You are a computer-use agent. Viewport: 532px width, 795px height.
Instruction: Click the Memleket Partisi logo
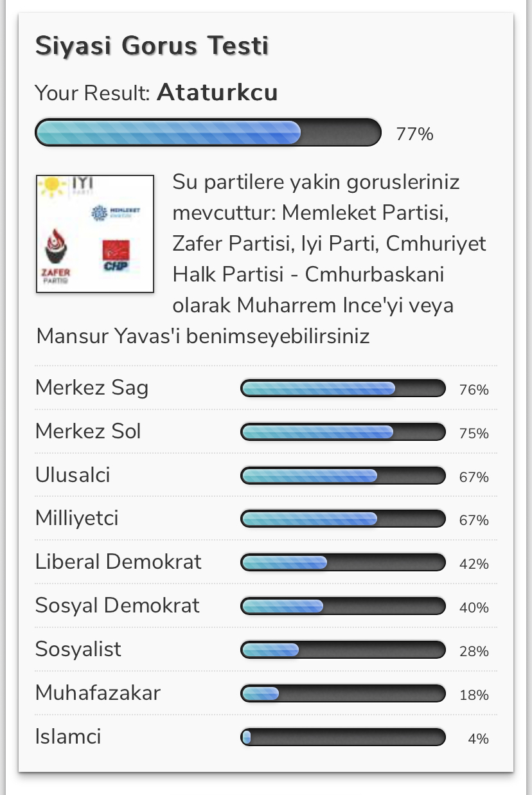(x=116, y=213)
